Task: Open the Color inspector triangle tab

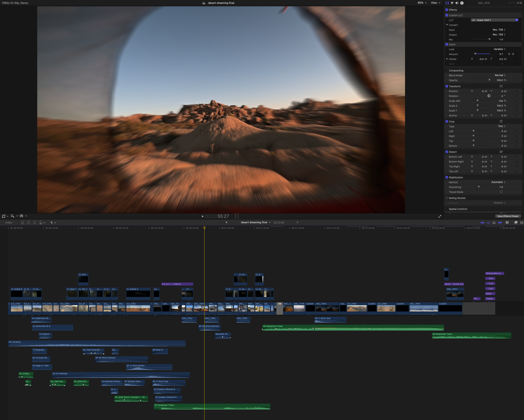Action: click(x=452, y=3)
